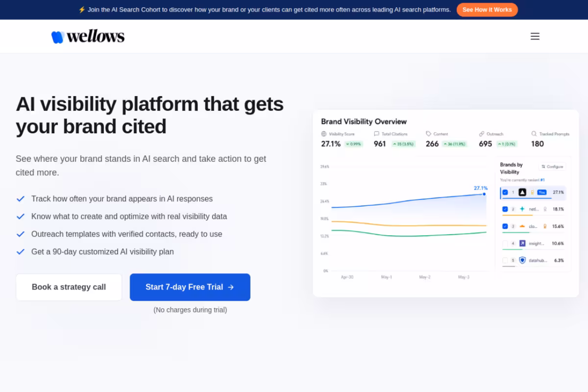Click checkmark beside 'Outreach templates with verified contacts'
This screenshot has height=392, width=588.
pyautogui.click(x=21, y=234)
